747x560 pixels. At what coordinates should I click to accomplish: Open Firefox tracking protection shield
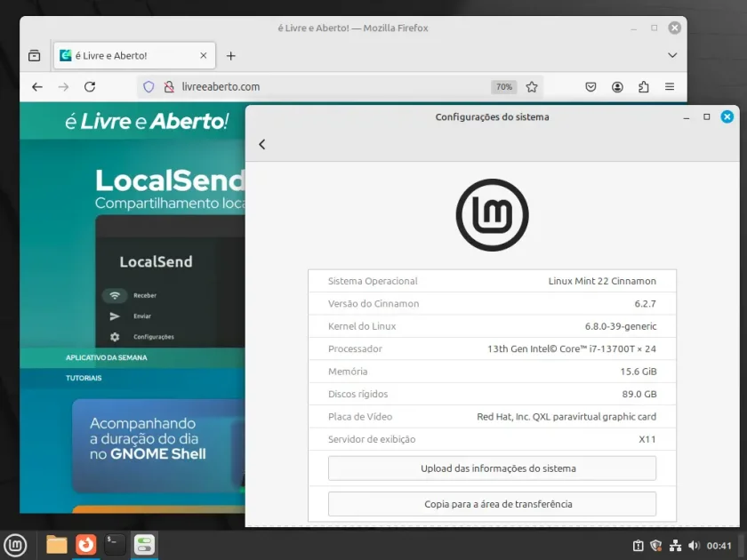(x=149, y=87)
